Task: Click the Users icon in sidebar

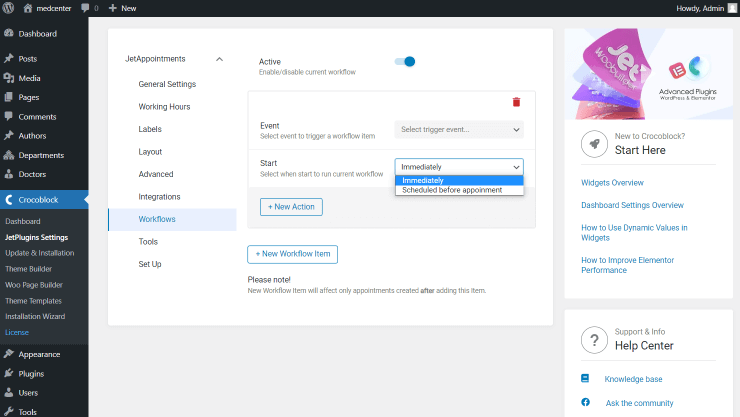Action: click(8, 392)
